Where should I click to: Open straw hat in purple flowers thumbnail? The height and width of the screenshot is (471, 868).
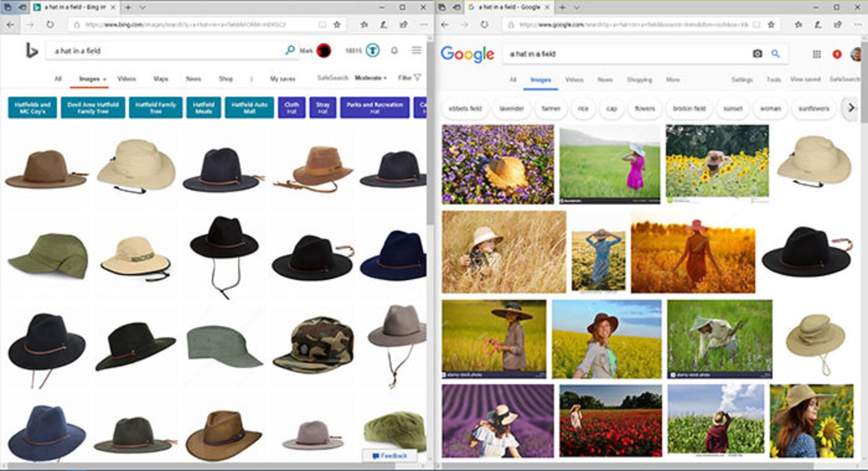pyautogui.click(x=498, y=165)
